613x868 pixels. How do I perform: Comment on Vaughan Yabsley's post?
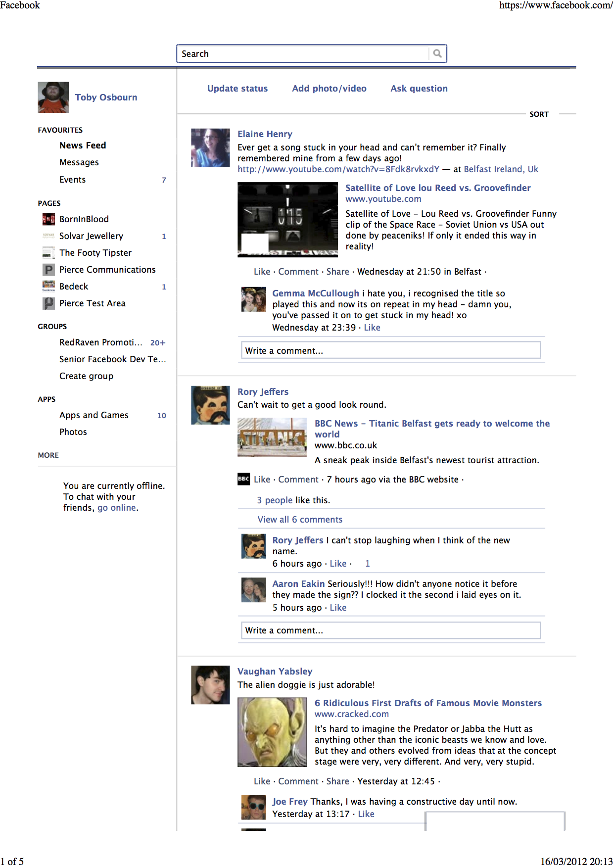[x=298, y=781]
